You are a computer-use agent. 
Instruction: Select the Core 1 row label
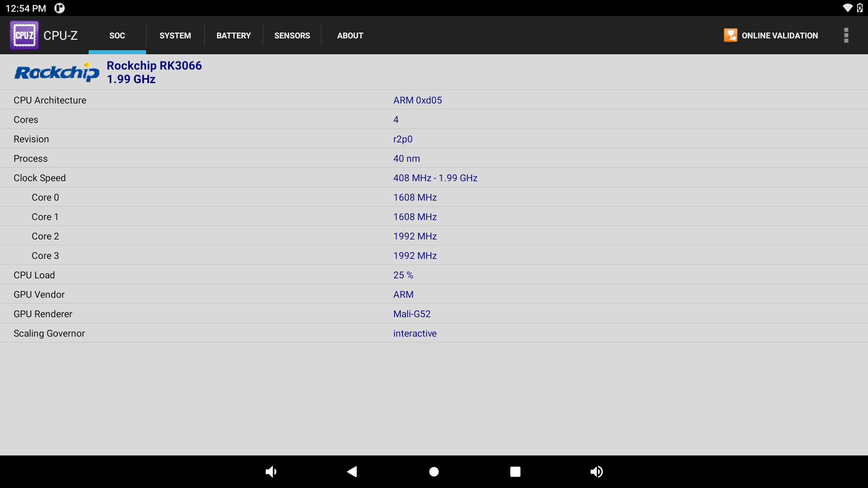coord(45,217)
